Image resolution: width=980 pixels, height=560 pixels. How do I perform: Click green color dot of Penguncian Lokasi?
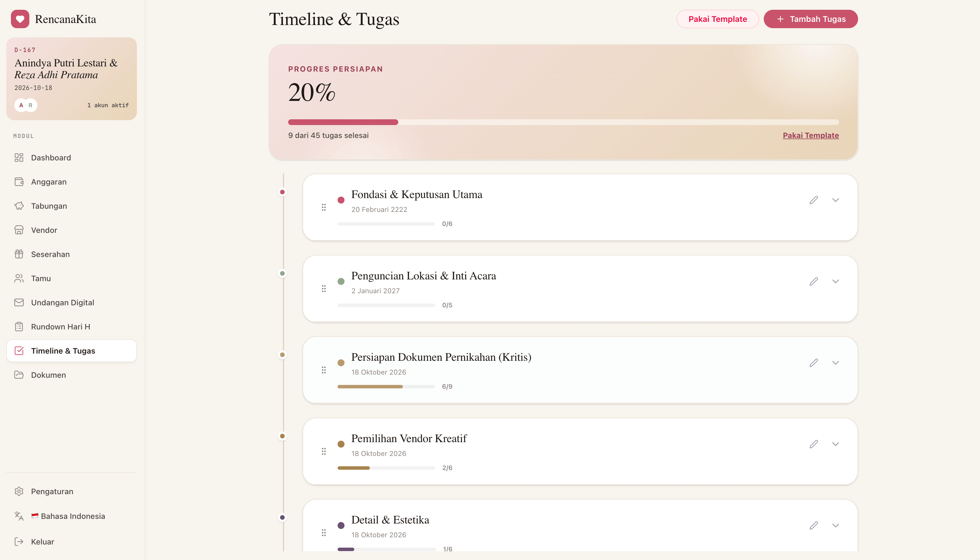(x=341, y=281)
